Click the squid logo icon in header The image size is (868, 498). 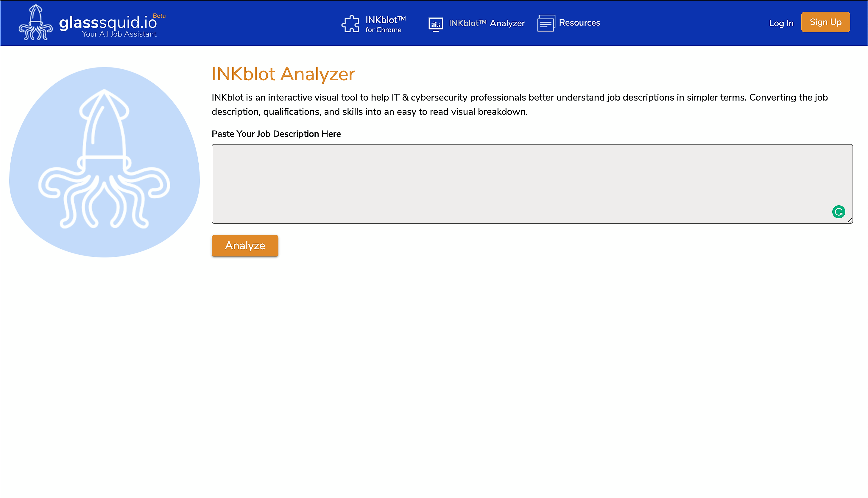coord(36,23)
